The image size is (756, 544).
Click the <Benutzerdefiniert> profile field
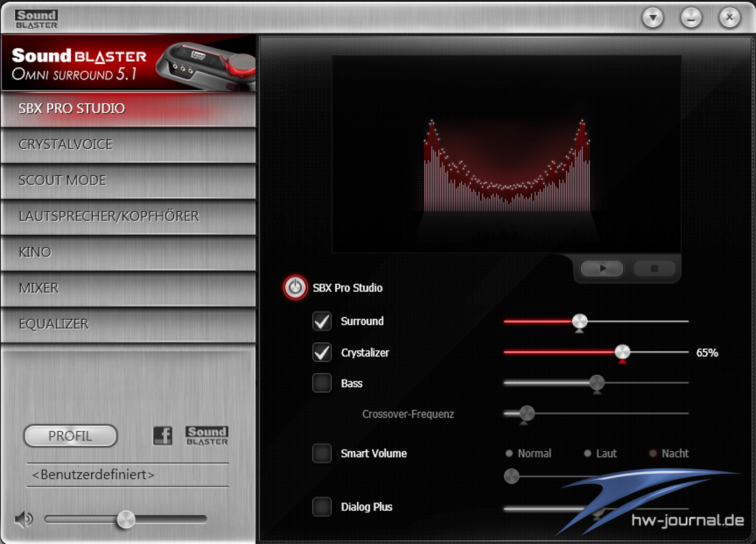pyautogui.click(x=128, y=475)
